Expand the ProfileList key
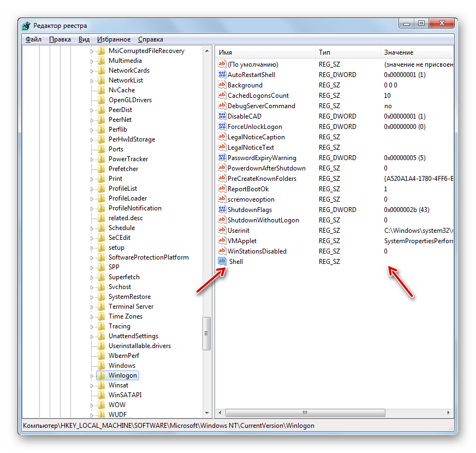476x453 pixels. (x=92, y=189)
